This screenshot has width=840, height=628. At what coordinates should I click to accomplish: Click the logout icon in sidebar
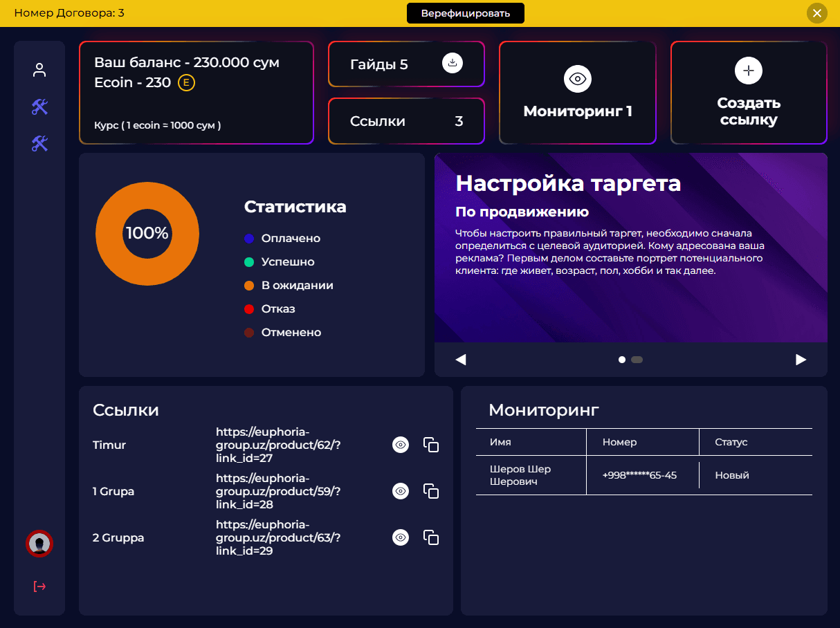pyautogui.click(x=39, y=587)
